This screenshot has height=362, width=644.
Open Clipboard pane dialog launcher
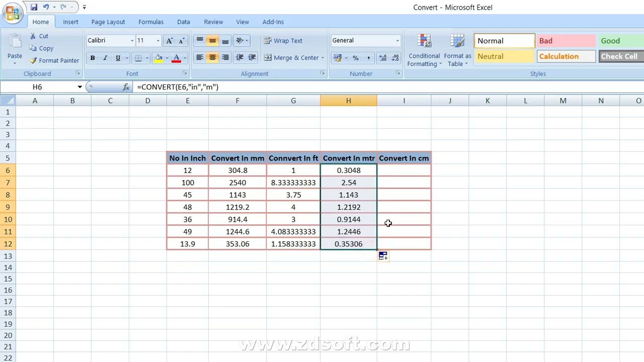pyautogui.click(x=78, y=73)
